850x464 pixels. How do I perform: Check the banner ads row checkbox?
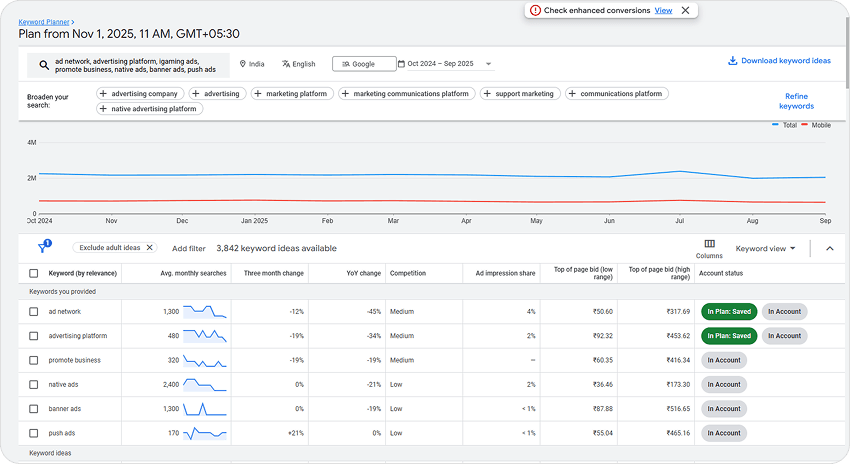click(34, 409)
